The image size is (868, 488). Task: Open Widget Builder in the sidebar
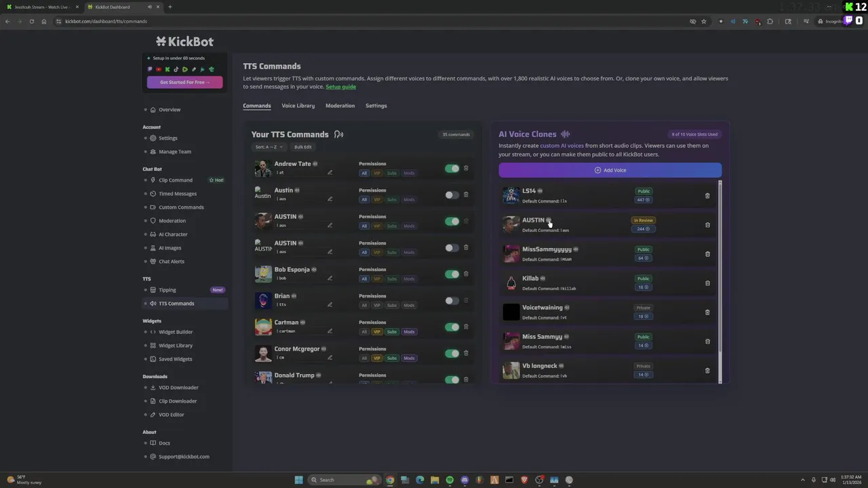tap(176, 332)
